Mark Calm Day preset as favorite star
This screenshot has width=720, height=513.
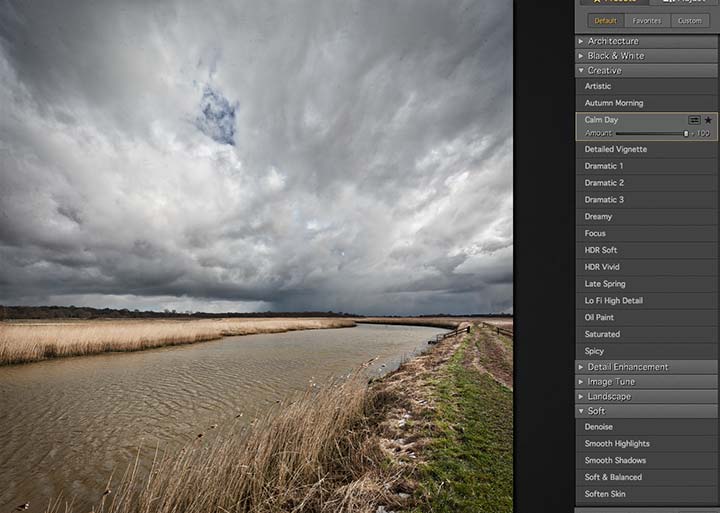[x=708, y=120]
